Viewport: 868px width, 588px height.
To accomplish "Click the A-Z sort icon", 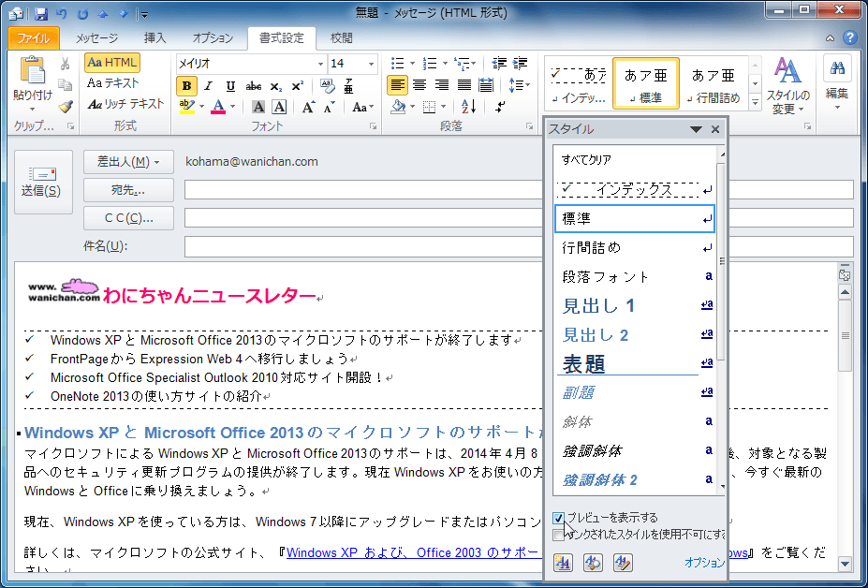I will coord(468,107).
